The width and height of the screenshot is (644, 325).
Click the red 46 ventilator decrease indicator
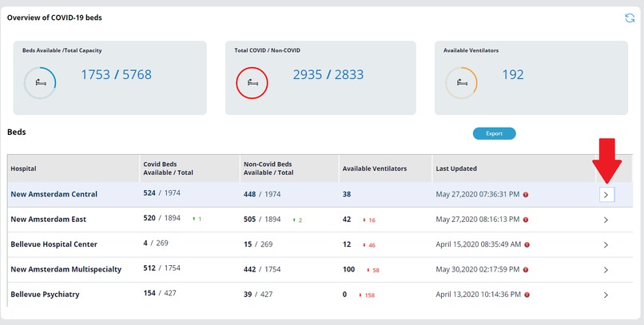point(369,245)
